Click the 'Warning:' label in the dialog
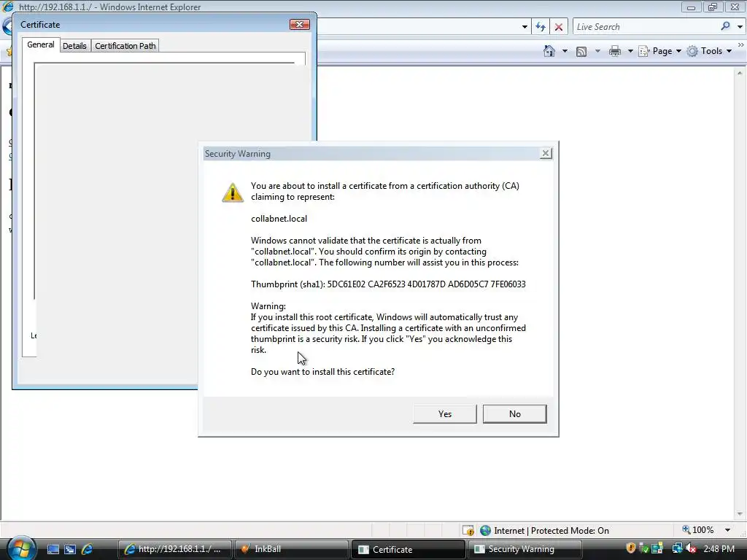Viewport: 747px width, 560px height. 268,306
